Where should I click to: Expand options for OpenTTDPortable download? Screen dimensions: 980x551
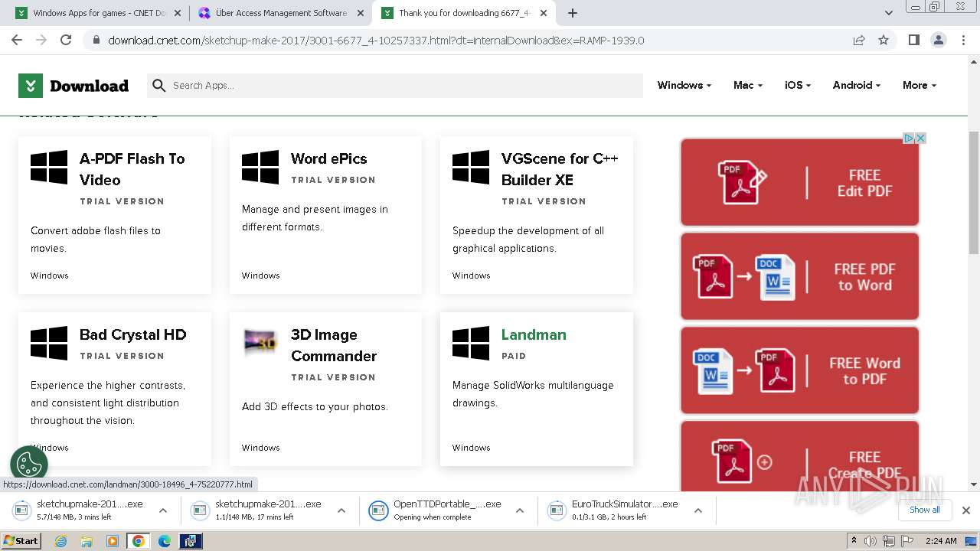[x=520, y=510]
